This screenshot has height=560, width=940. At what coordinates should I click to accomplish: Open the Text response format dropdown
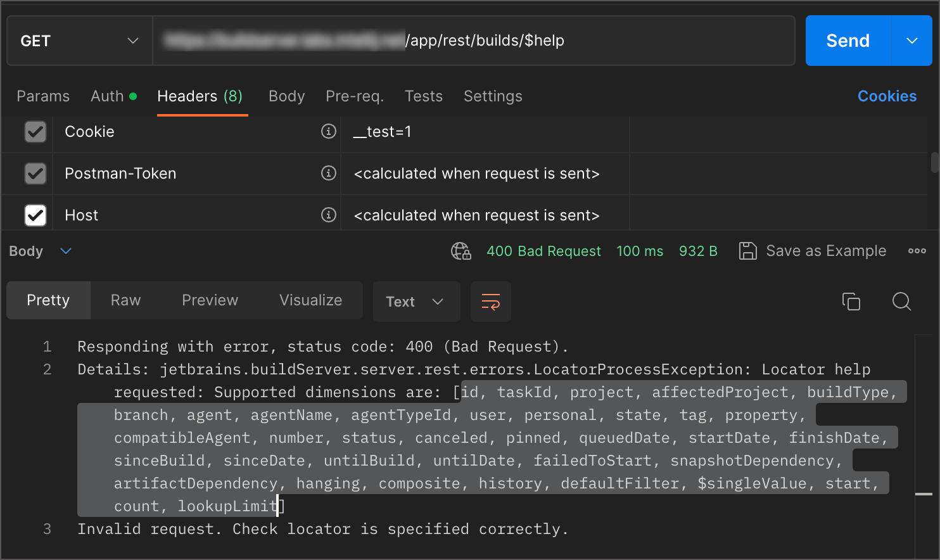[x=416, y=302]
